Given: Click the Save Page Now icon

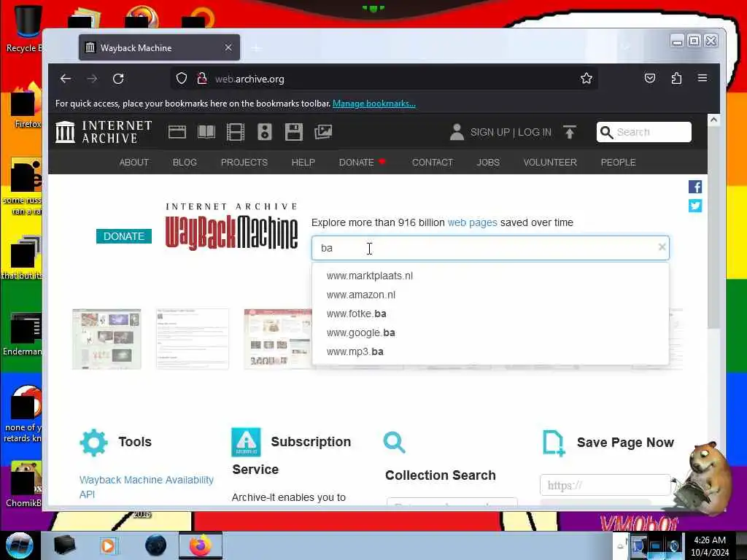Looking at the screenshot, I should click(554, 443).
